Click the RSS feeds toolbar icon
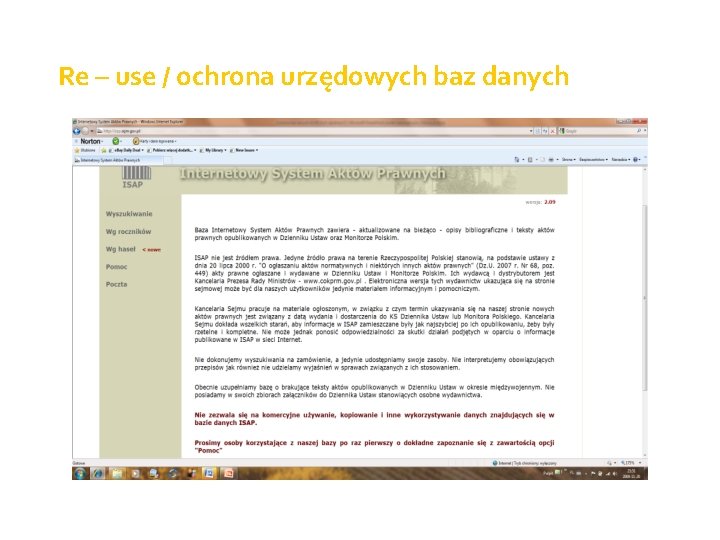Viewport: 720px width, 540px height. pos(530,159)
